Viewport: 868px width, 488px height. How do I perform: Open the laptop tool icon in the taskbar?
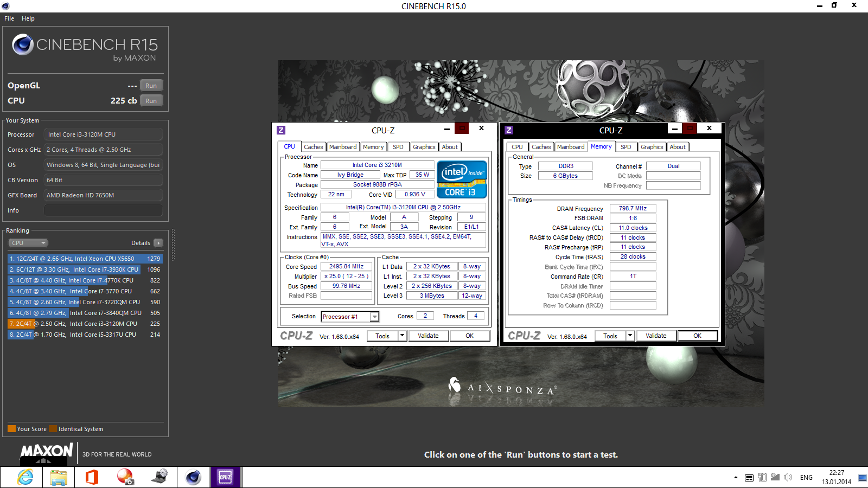159,477
